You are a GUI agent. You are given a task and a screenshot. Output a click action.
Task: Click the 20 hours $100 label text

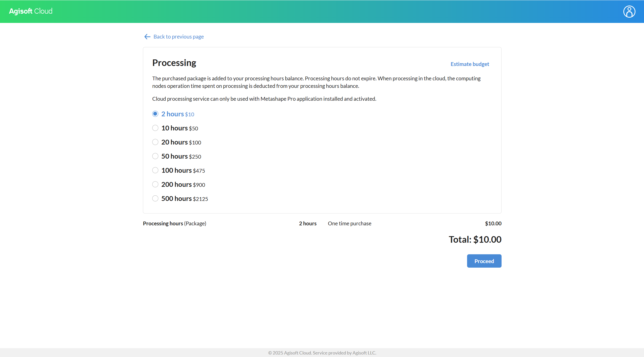(181, 142)
